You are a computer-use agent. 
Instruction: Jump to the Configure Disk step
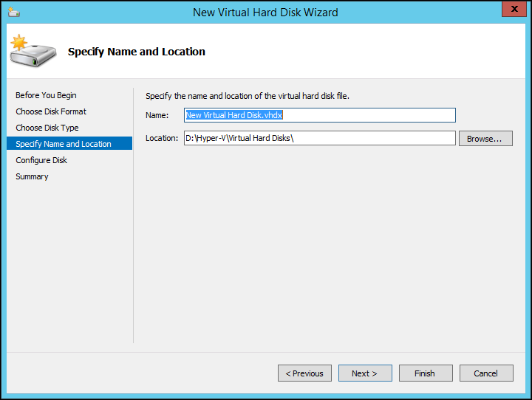tap(41, 160)
